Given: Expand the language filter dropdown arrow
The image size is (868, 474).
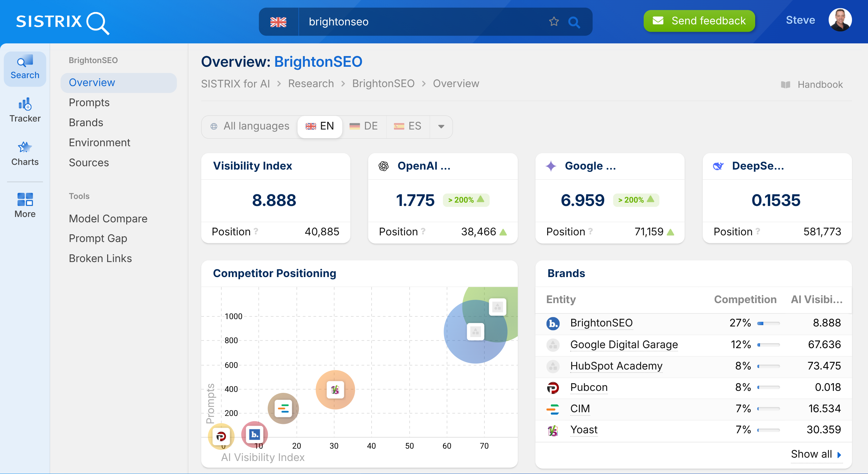Looking at the screenshot, I should point(441,127).
